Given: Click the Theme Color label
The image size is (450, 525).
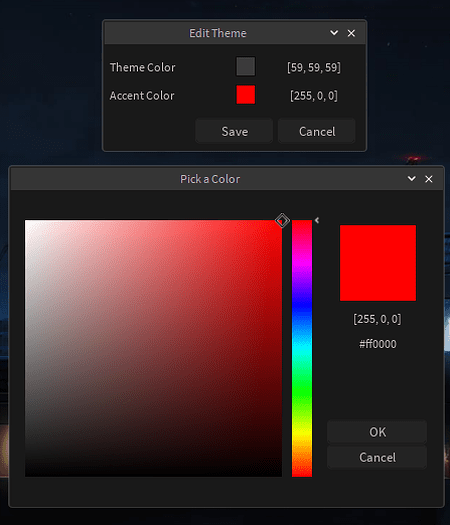Looking at the screenshot, I should click(x=143, y=67).
